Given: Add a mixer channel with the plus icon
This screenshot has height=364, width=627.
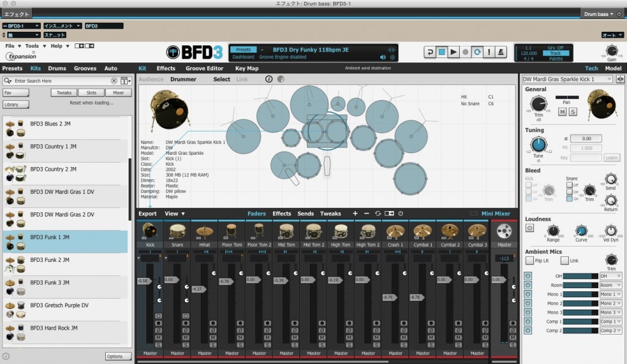Looking at the screenshot, I should pyautogui.click(x=355, y=214).
